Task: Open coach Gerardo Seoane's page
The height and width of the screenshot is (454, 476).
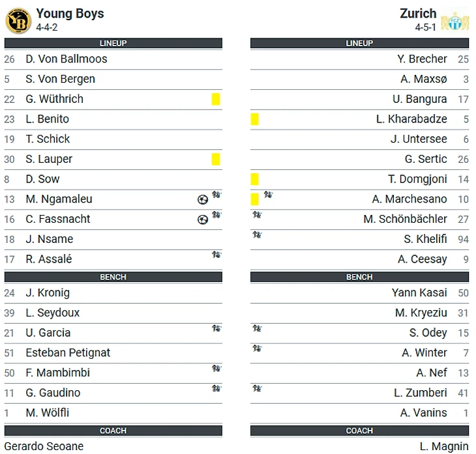Action: (44, 446)
